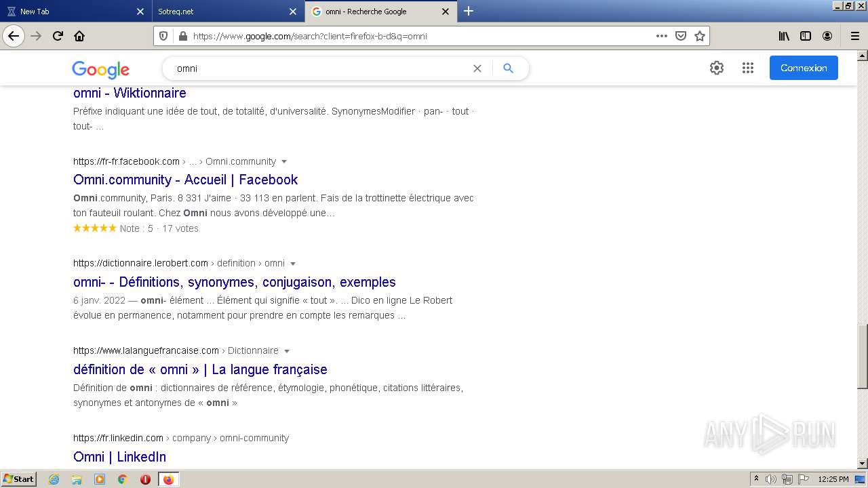Click the Firefox taskbar button
Screen dimensions: 868x488
point(168,479)
